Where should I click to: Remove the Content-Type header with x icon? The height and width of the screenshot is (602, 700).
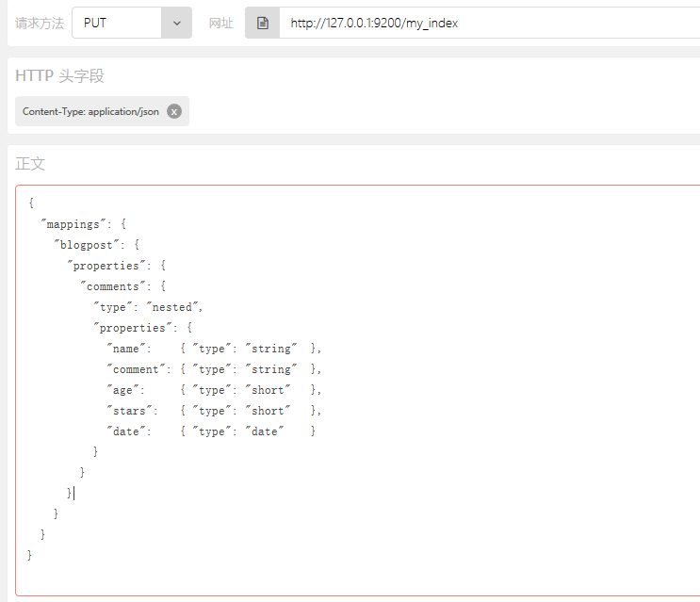174,111
